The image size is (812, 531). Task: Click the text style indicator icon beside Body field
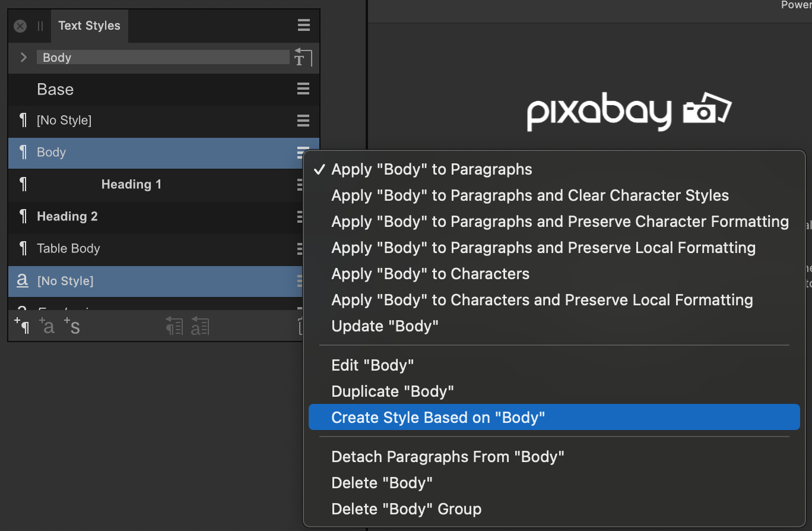tap(303, 57)
